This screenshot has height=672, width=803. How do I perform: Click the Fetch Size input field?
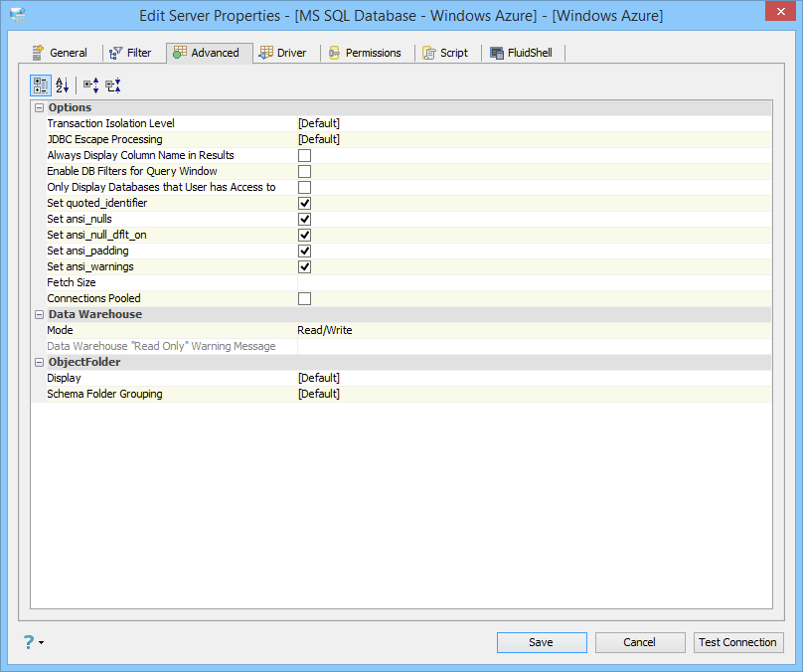coord(534,282)
